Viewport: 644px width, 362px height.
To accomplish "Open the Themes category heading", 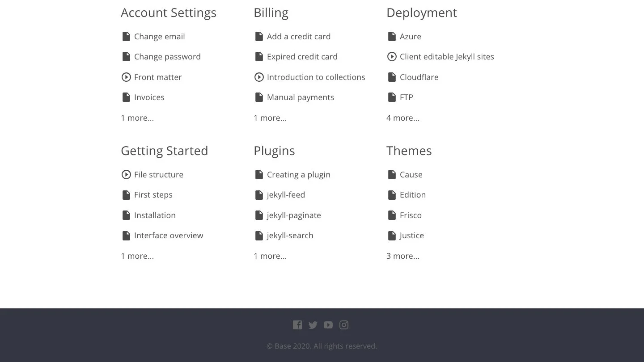I will 409,151.
